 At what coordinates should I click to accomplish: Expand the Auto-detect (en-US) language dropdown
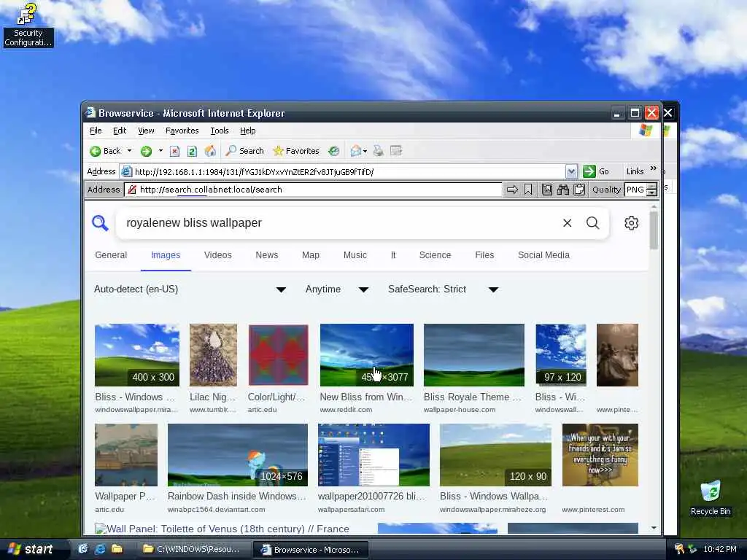tap(190, 289)
